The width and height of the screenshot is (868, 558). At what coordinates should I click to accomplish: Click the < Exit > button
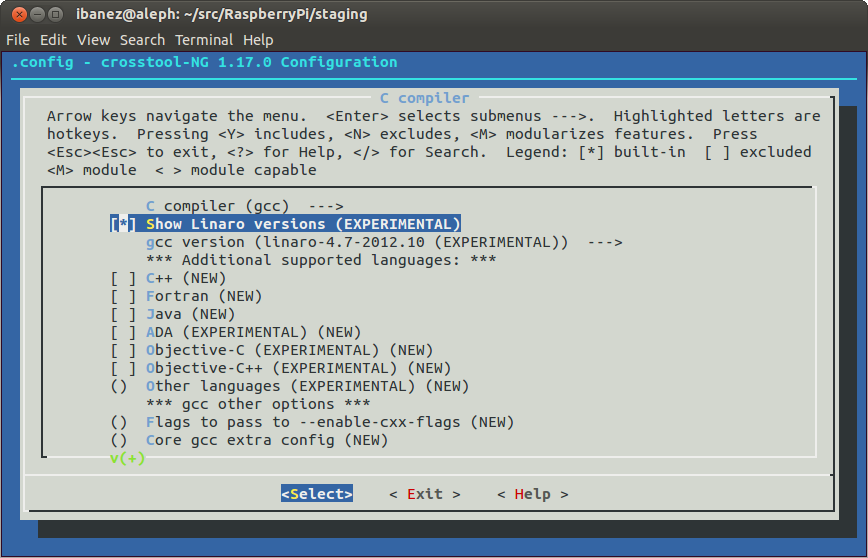click(x=425, y=494)
